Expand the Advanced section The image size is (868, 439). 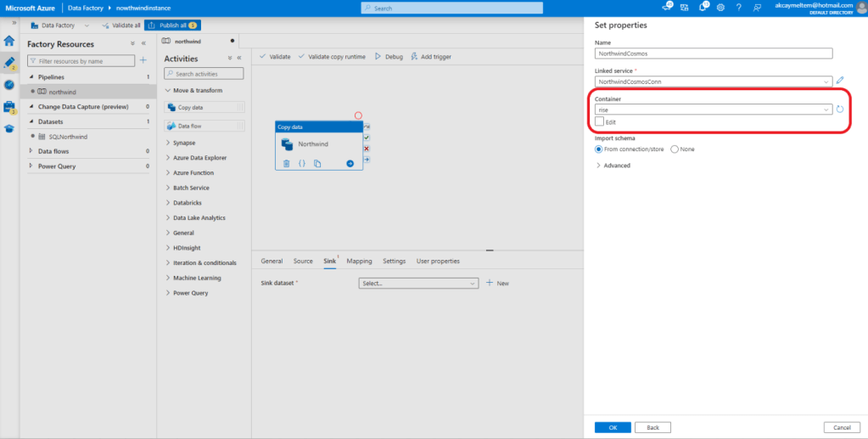[x=613, y=166]
